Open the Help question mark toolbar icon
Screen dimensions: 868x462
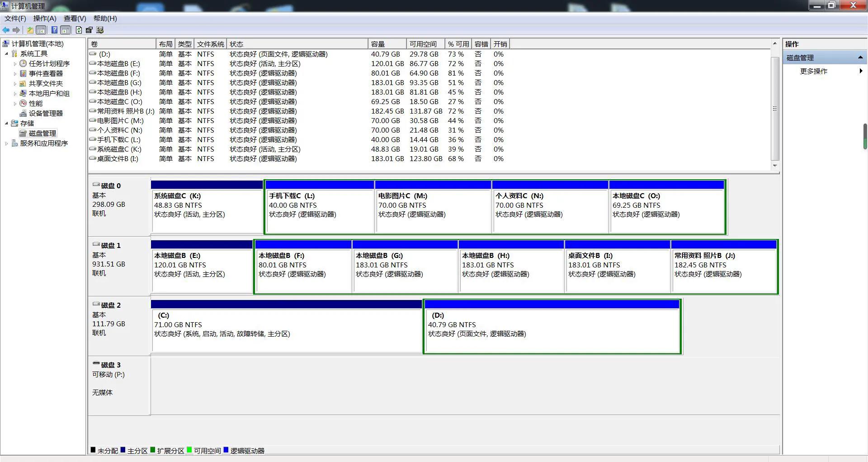pyautogui.click(x=54, y=30)
